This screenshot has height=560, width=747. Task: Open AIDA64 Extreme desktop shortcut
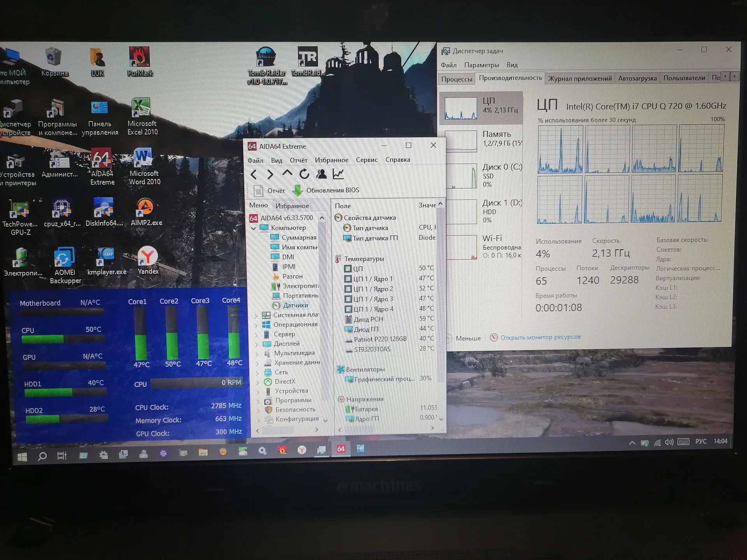pyautogui.click(x=102, y=166)
